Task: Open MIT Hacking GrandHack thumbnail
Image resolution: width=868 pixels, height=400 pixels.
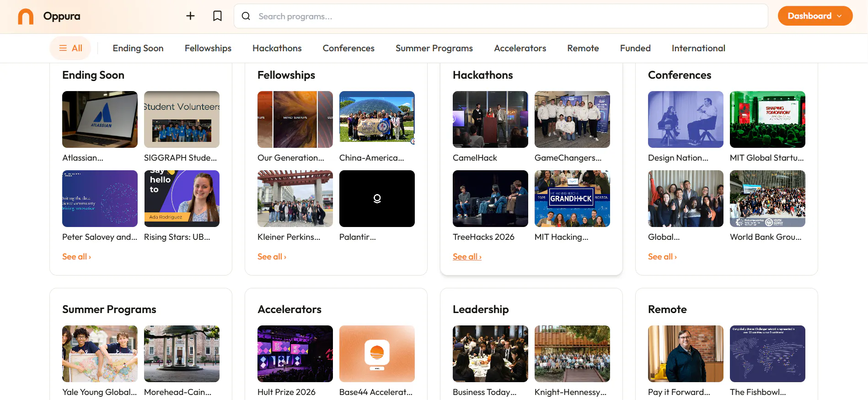Action: (572, 199)
